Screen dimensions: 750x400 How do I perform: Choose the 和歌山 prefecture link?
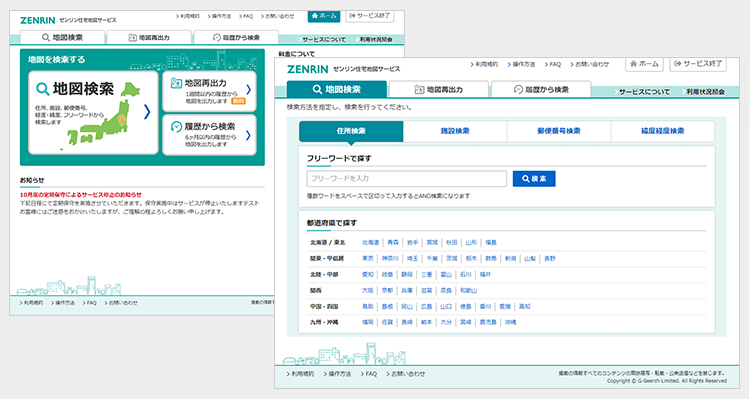pyautogui.click(x=469, y=290)
